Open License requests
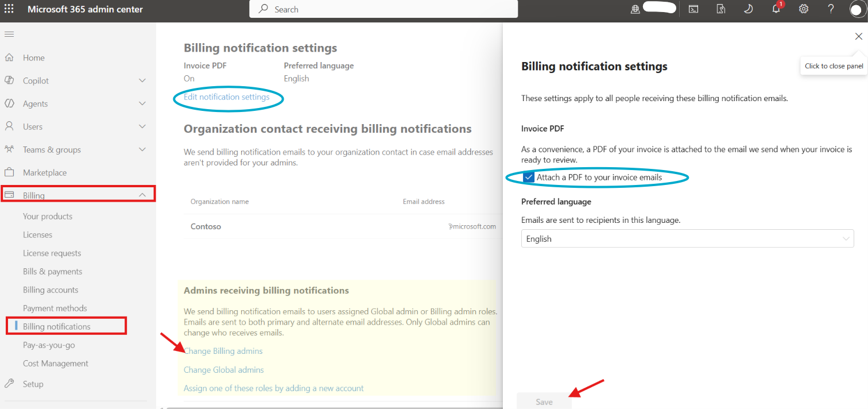The image size is (868, 409). [x=52, y=253]
